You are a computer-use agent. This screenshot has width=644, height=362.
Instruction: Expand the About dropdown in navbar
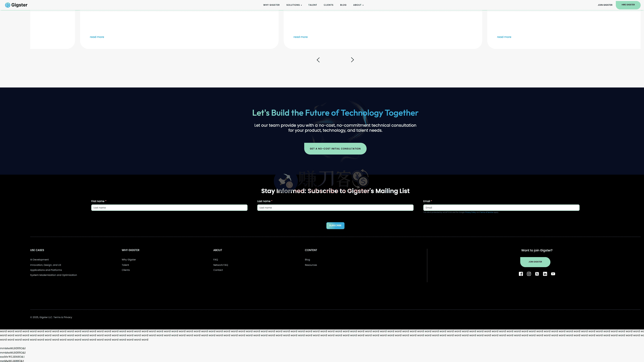(x=358, y=5)
